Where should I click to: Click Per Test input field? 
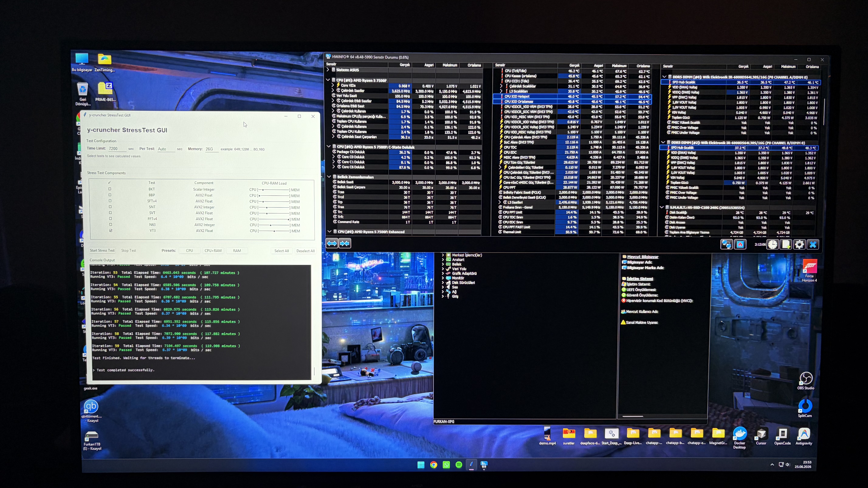[x=166, y=149]
